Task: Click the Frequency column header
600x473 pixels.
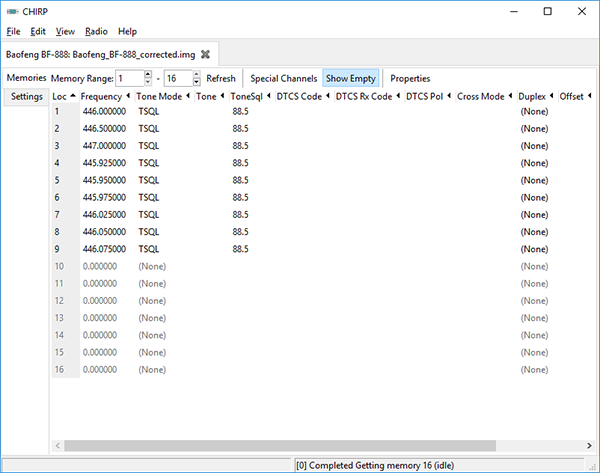Action: [106, 96]
